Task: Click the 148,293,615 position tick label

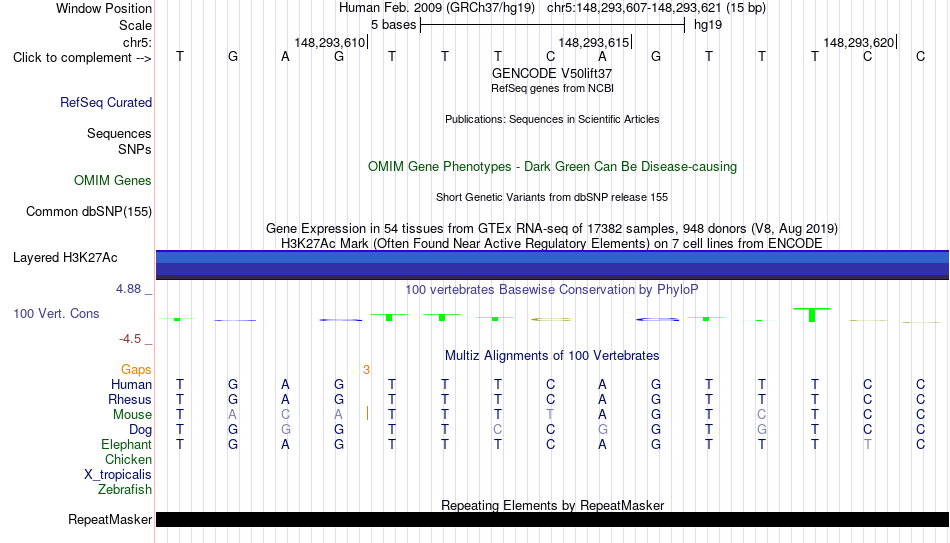Action: click(594, 42)
